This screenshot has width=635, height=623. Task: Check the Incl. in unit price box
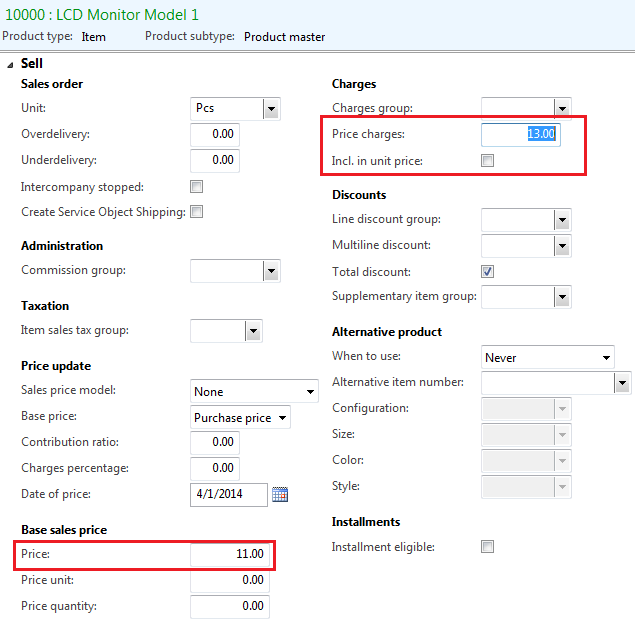pyautogui.click(x=488, y=161)
